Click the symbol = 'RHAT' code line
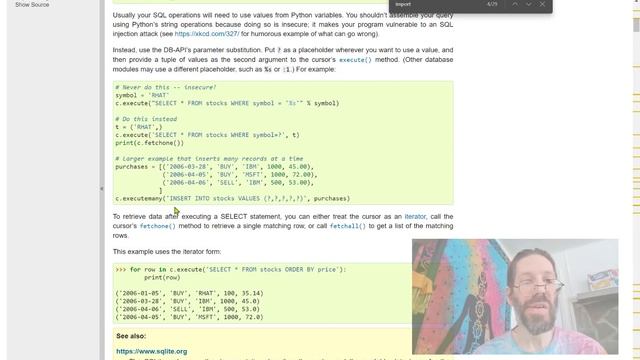640x360 pixels. point(142,95)
